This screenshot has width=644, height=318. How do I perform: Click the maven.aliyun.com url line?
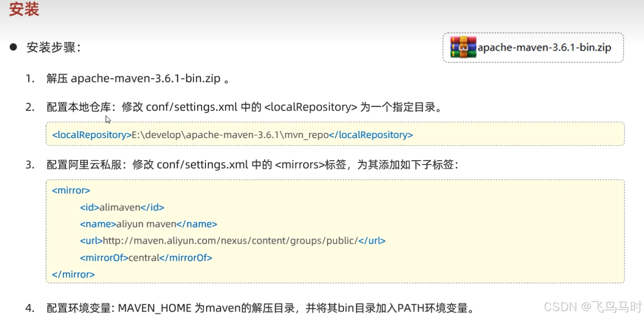[x=233, y=241]
